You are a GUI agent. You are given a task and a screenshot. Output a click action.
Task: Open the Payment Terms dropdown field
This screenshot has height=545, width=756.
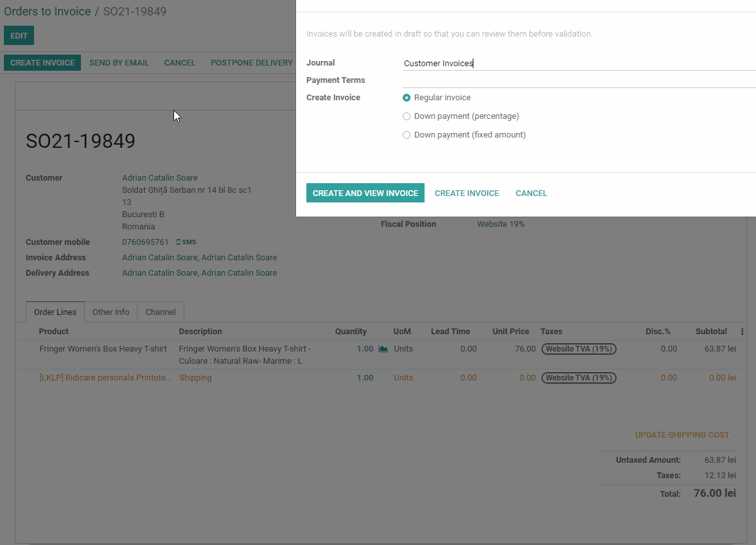(578, 80)
